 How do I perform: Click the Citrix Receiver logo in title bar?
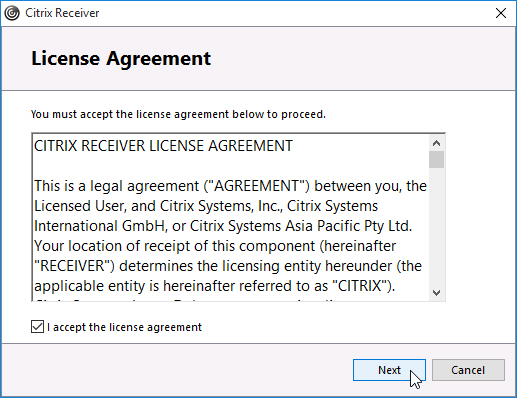pyautogui.click(x=12, y=13)
